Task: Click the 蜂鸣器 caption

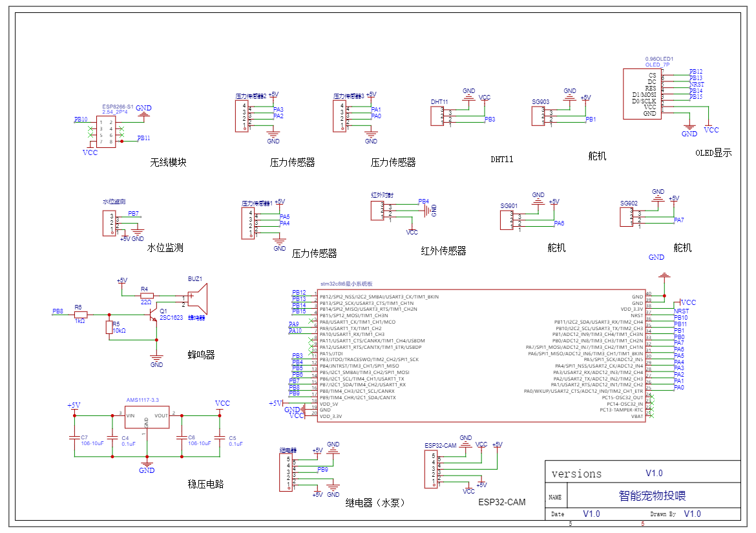Action: coord(201,355)
